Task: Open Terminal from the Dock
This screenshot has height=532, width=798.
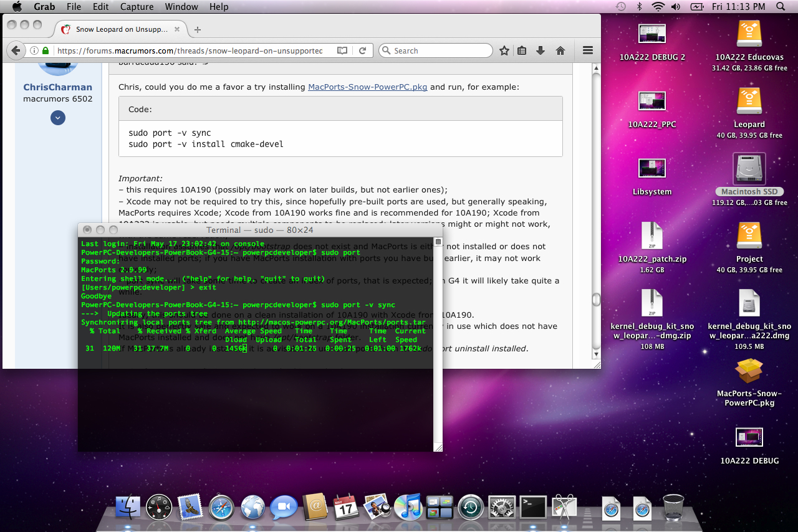Action: click(x=533, y=507)
